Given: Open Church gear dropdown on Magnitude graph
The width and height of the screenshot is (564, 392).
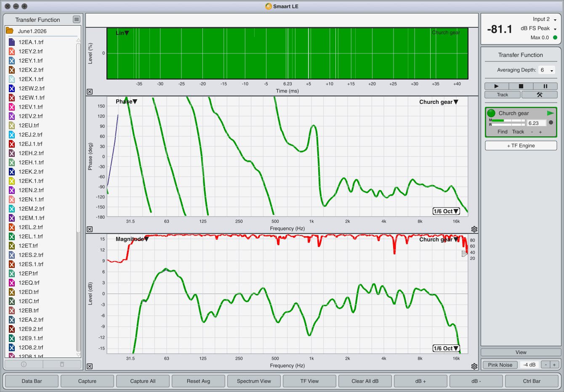Looking at the screenshot, I should tap(439, 239).
